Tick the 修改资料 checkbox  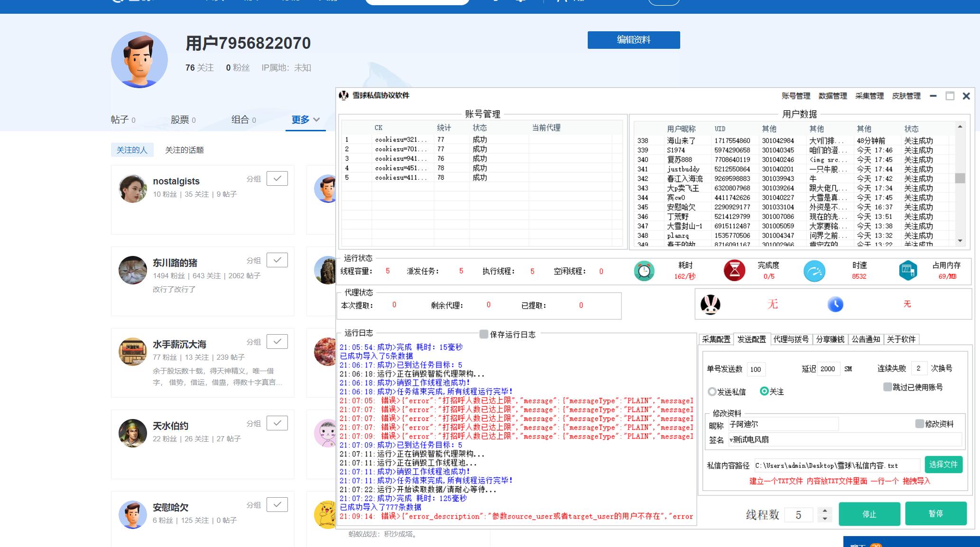coord(919,424)
